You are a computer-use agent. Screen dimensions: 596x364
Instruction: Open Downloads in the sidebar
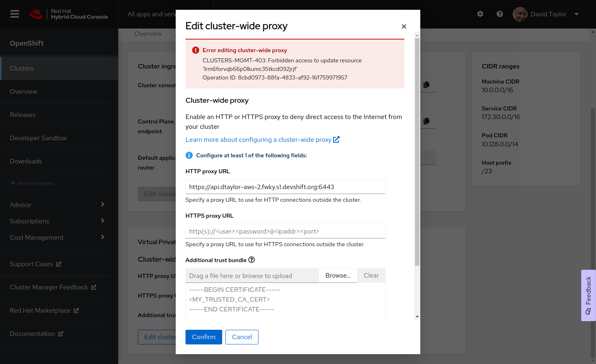point(26,161)
